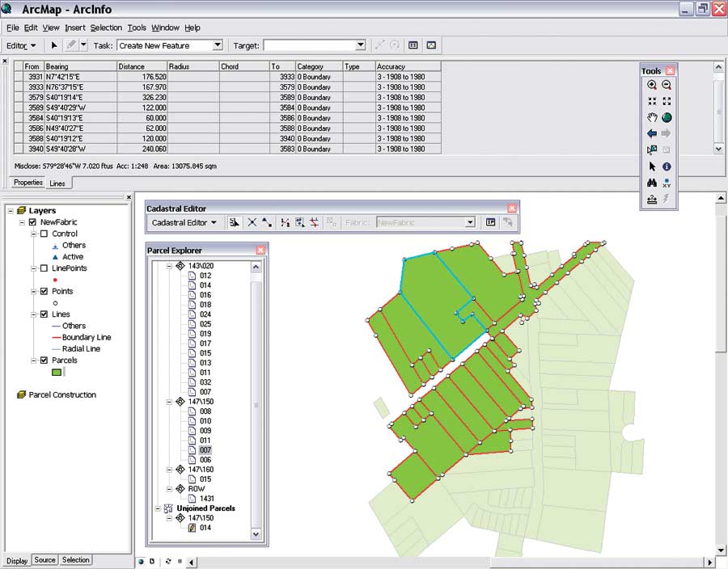Screen dimensions: 728x569
Task: Open the Cadastral Editor dropdown menu
Action: pyautogui.click(x=184, y=222)
